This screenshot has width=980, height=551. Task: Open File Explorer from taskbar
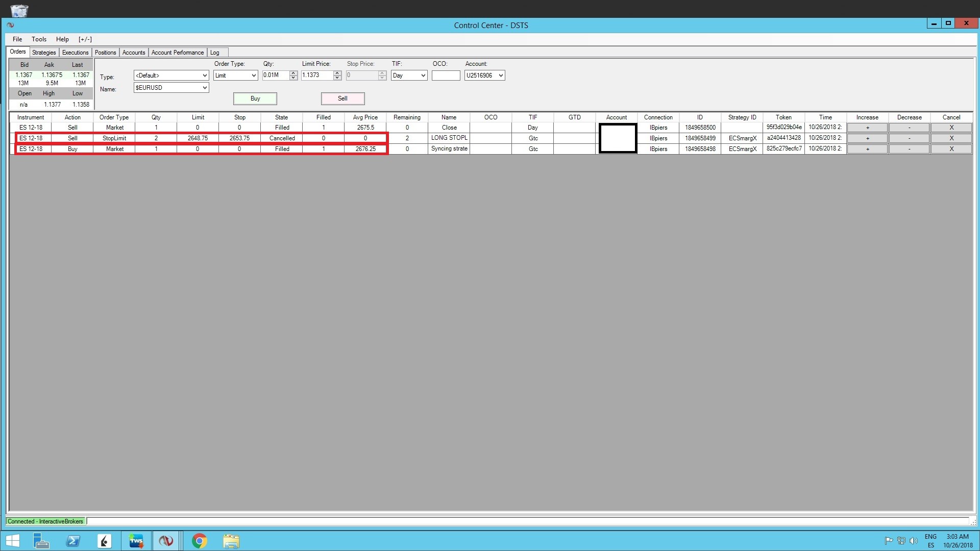[231, 541]
